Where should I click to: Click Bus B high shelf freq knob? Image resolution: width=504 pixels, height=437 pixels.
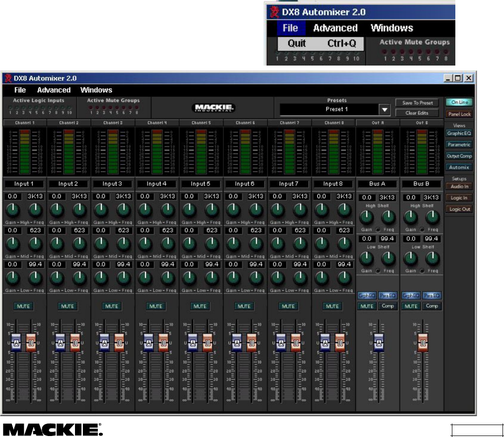click(x=432, y=218)
